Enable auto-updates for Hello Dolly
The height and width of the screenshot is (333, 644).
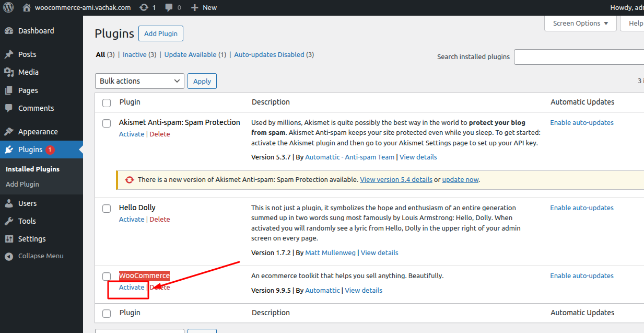point(582,208)
